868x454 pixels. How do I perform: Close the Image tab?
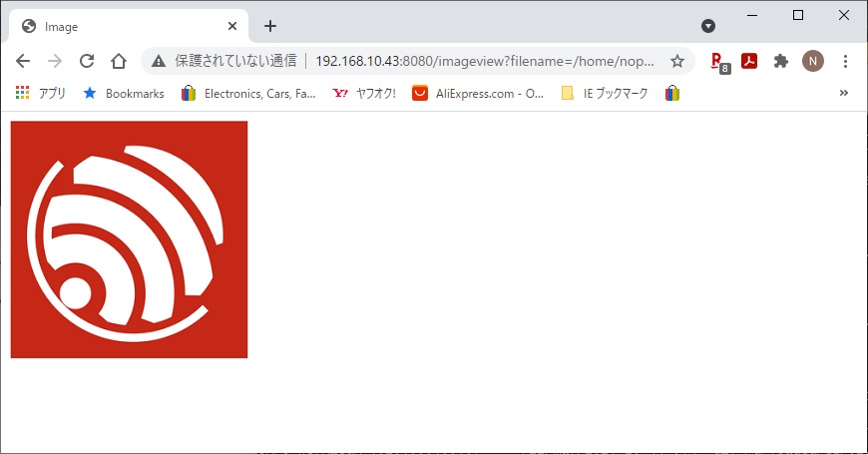(x=232, y=26)
